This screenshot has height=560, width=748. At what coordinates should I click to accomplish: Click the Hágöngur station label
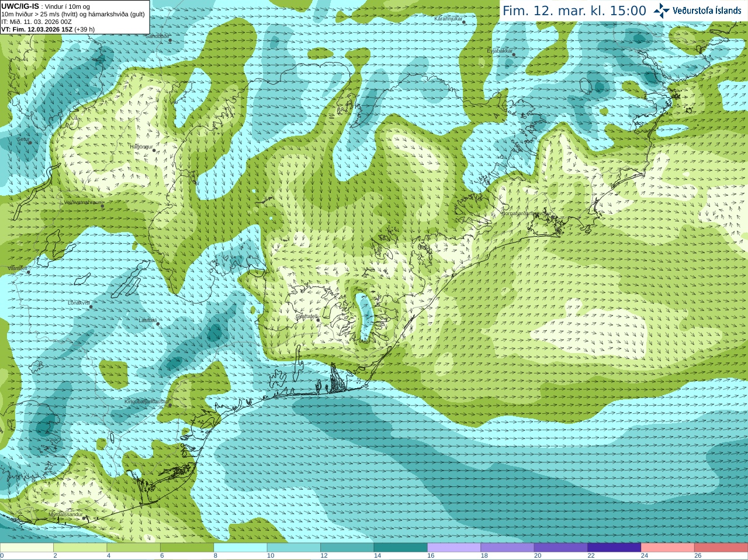pyautogui.click(x=141, y=147)
